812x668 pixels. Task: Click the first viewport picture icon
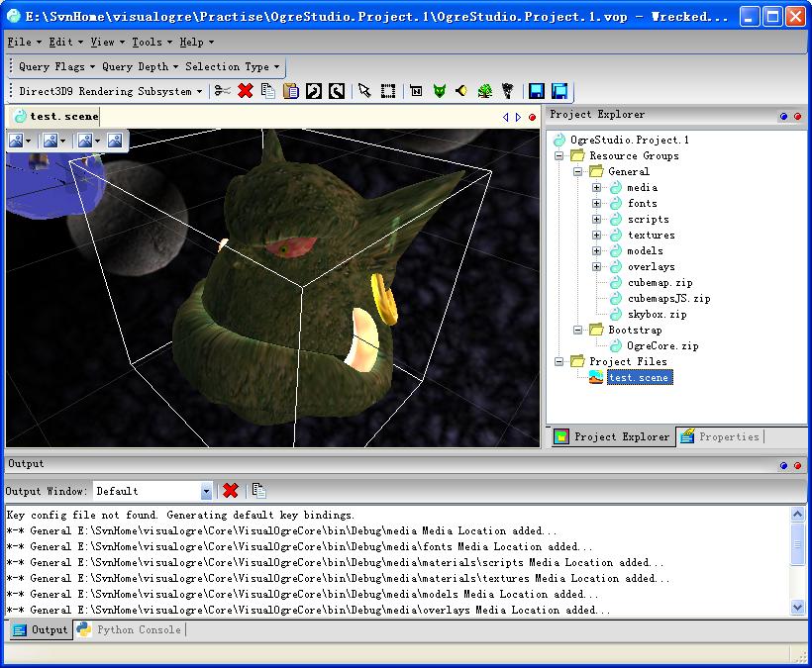pyautogui.click(x=16, y=141)
